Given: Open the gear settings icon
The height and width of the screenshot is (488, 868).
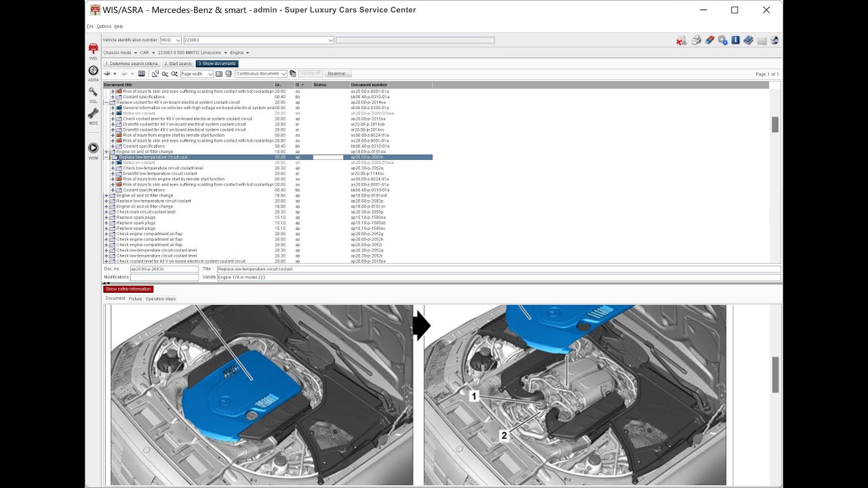Looking at the screenshot, I should click(x=723, y=41).
